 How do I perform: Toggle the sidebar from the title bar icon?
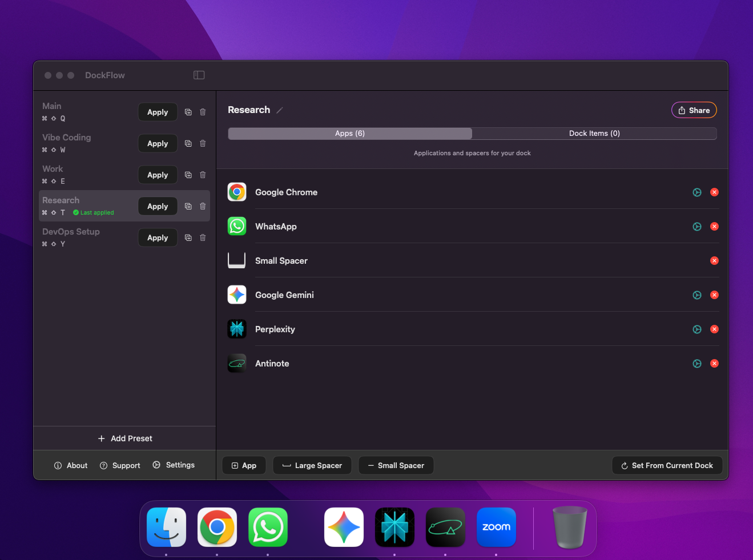click(199, 75)
